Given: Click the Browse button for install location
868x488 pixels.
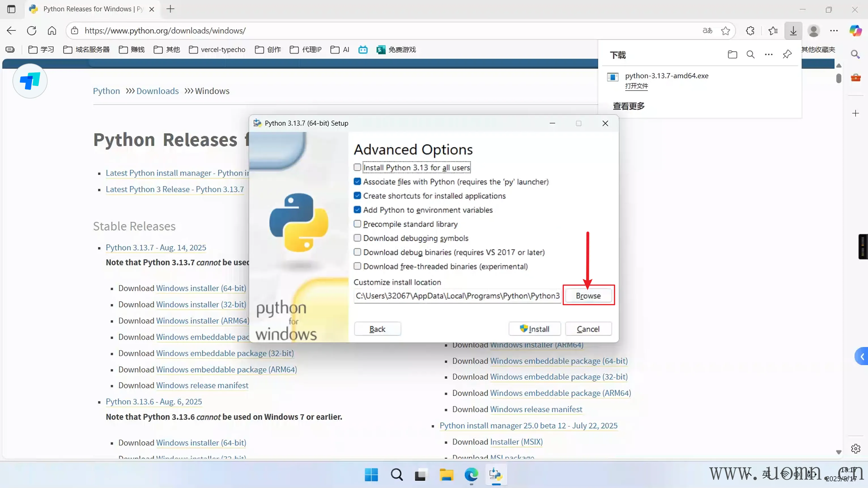Looking at the screenshot, I should tap(588, 296).
